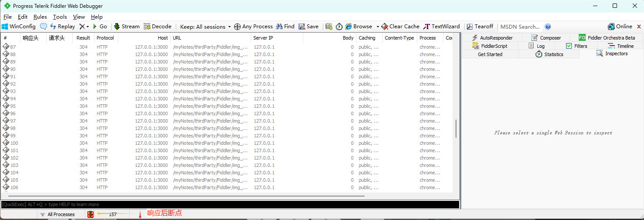Open the Keep: All sessions dropdown
The height and width of the screenshot is (220, 644).
tap(205, 27)
